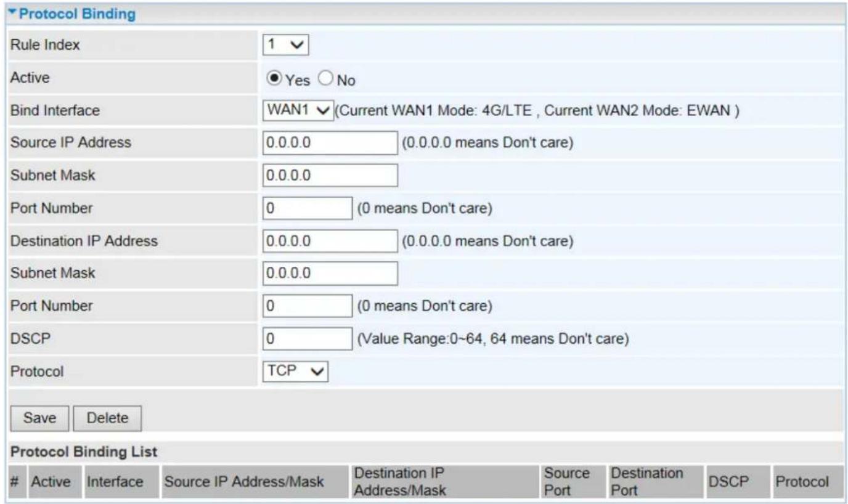Click the Destination IP Address field
The image size is (848, 504).
click(330, 240)
